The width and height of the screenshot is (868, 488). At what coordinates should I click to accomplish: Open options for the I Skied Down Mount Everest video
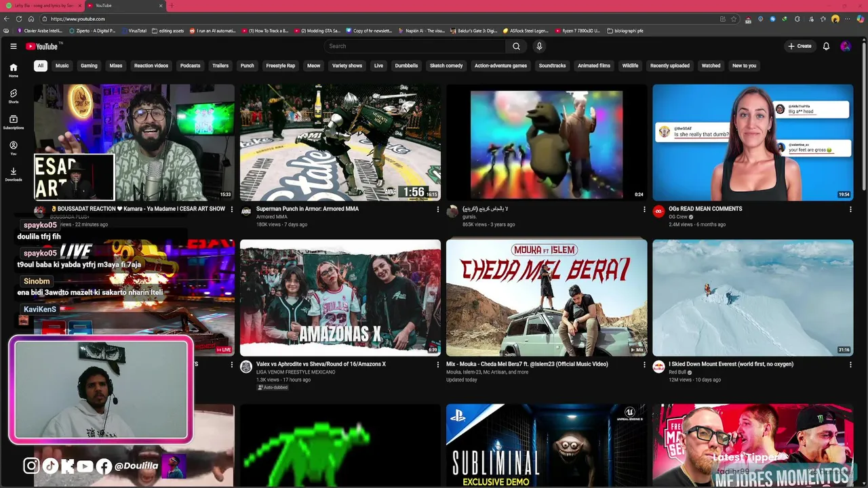850,365
